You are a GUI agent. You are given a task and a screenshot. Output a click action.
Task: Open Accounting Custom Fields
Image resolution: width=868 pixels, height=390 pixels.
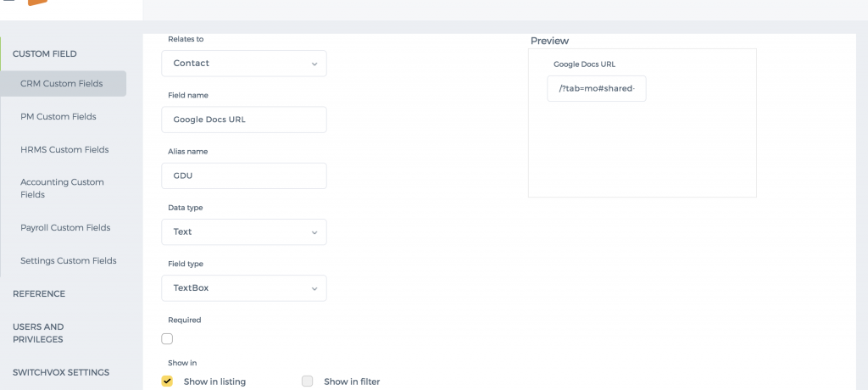click(62, 188)
